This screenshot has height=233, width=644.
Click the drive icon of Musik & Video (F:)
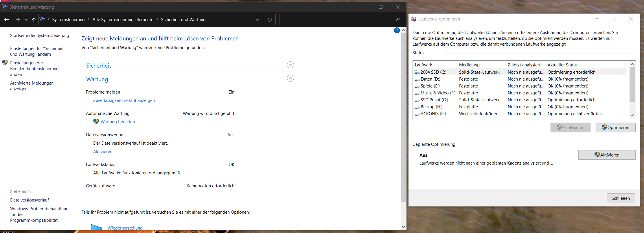[417, 93]
